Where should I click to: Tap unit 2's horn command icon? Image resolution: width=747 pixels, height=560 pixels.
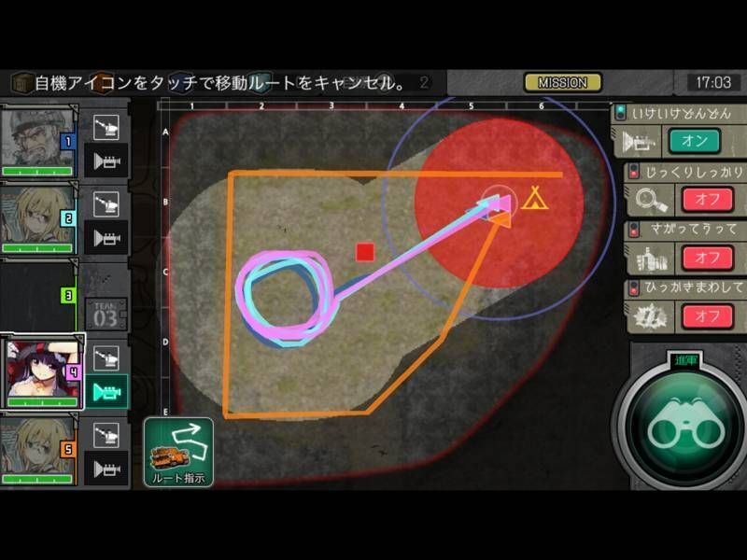tap(106, 238)
